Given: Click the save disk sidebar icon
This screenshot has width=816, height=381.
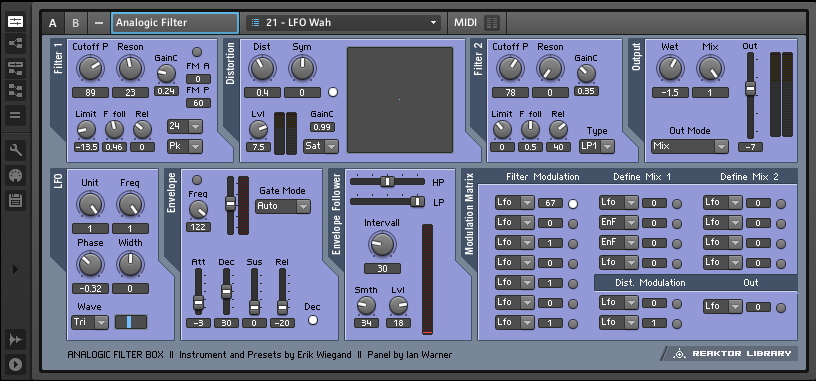Looking at the screenshot, I should coord(15,199).
